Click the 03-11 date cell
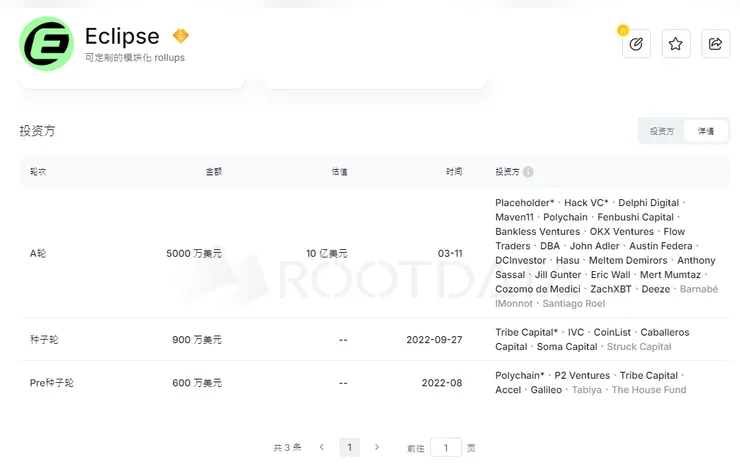The width and height of the screenshot is (740, 467). (x=450, y=253)
